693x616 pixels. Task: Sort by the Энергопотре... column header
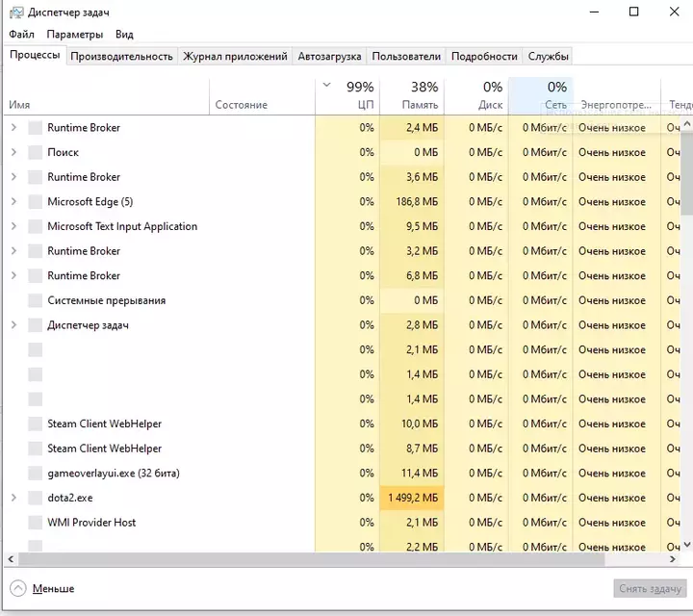617,96
